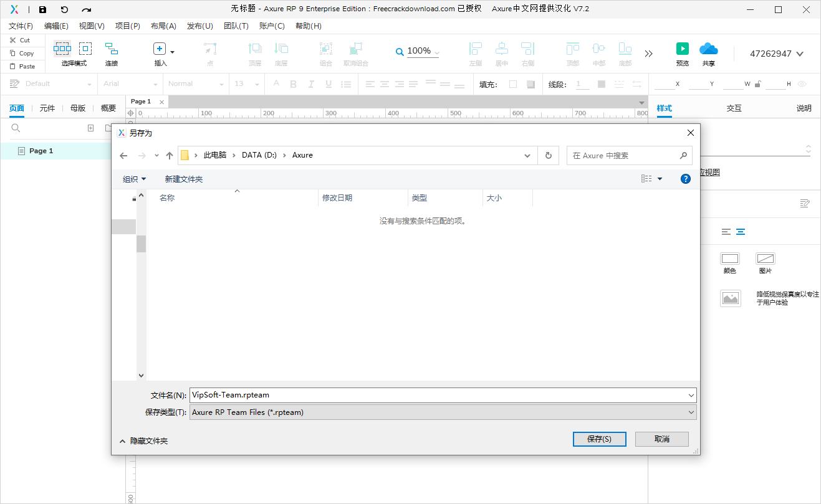
Task: Open the view options dropdown in dialog
Action: (x=660, y=179)
